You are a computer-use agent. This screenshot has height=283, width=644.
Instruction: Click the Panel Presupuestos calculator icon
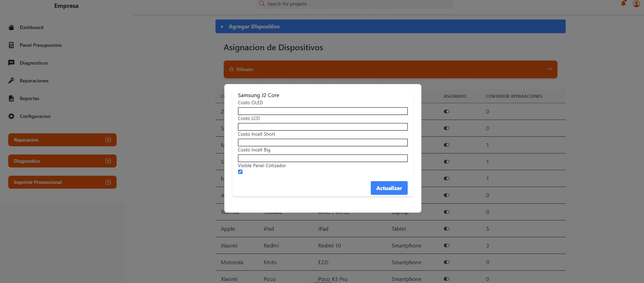coord(11,45)
